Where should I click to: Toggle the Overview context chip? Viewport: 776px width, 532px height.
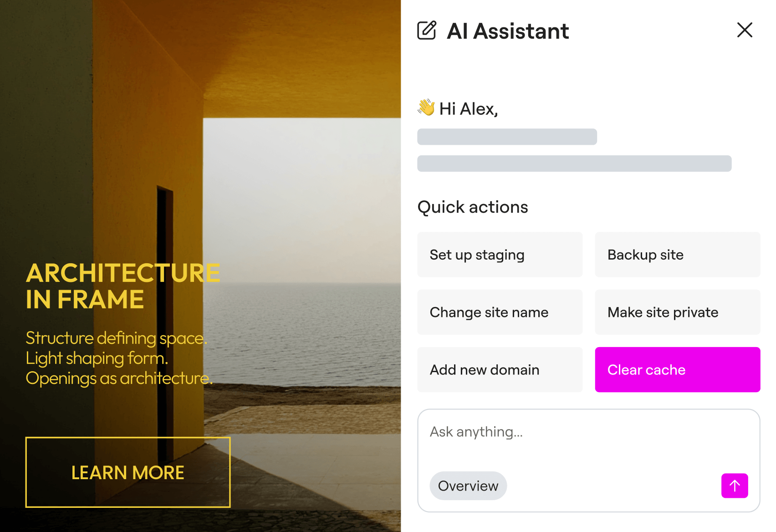tap(468, 486)
